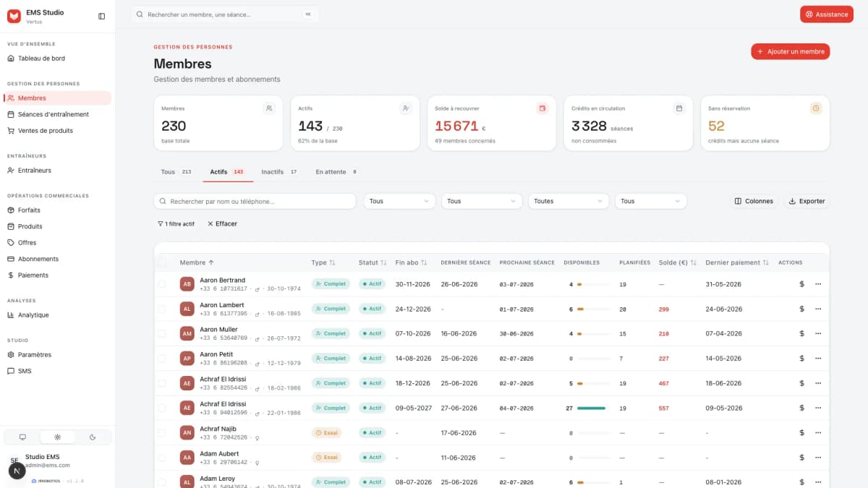Check the checkbox for Aaron Muller
Image resolution: width=868 pixels, height=488 pixels.
162,333
